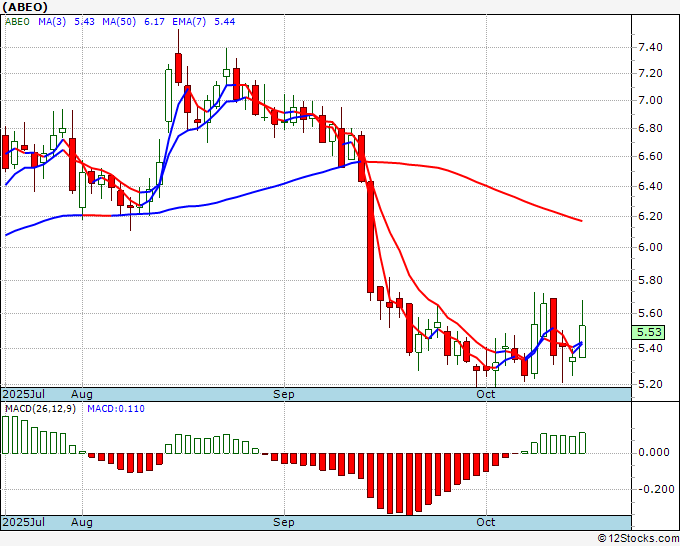The image size is (680, 546).
Task: Click the red candlestick at the 7.40 peak
Action: 178,67
